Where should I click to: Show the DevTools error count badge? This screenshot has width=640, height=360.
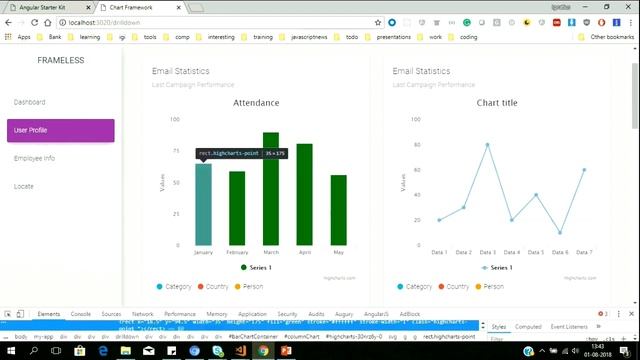coord(603,313)
